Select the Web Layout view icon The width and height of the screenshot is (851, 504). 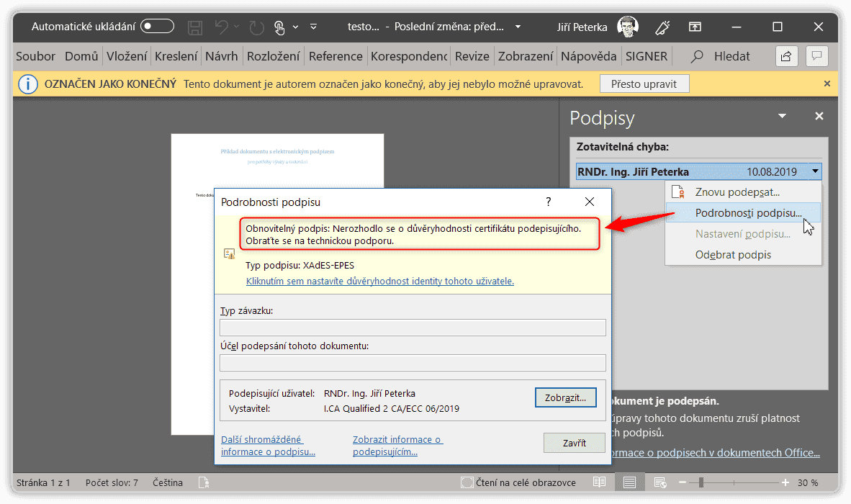(x=660, y=482)
